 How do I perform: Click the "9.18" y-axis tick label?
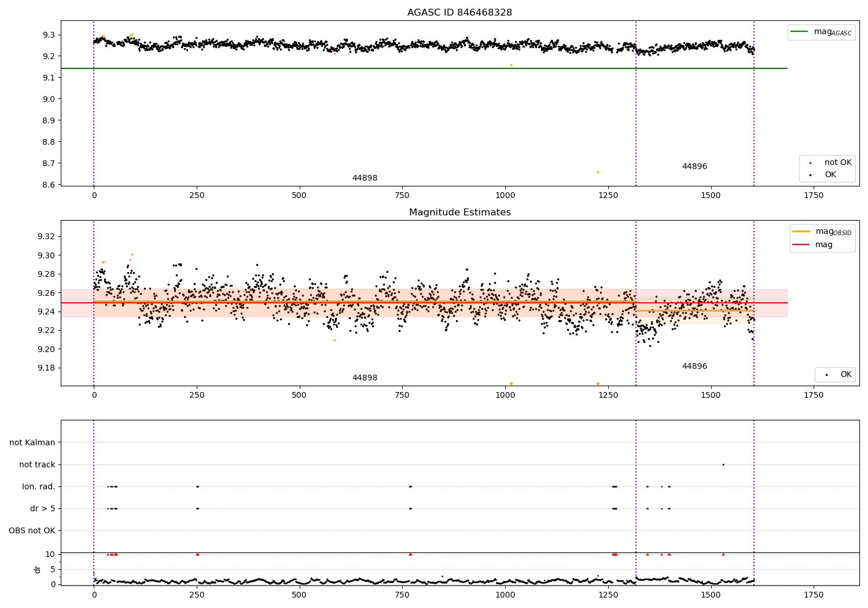47,368
